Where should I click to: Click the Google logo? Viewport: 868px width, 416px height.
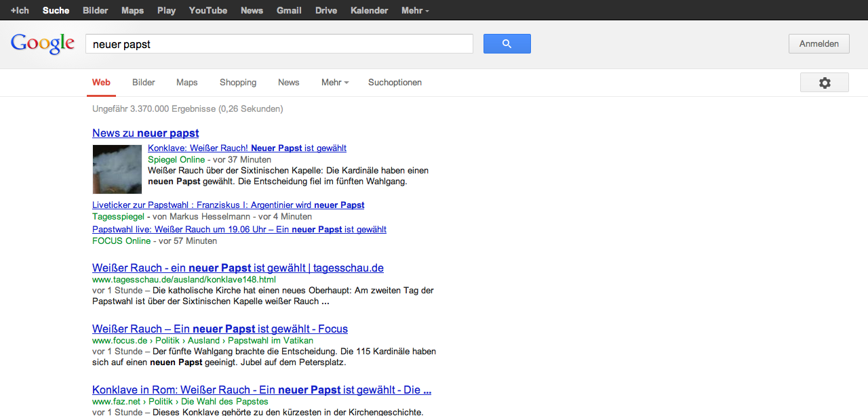click(x=43, y=43)
